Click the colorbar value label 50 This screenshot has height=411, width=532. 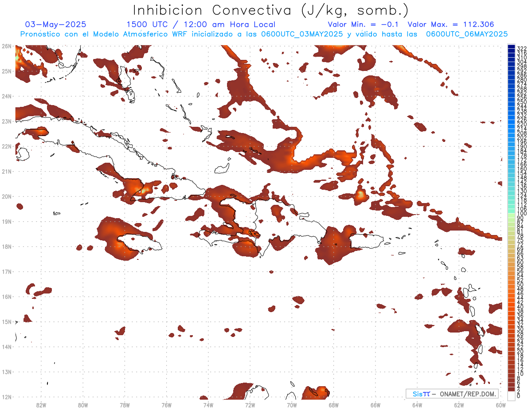[x=520, y=285]
